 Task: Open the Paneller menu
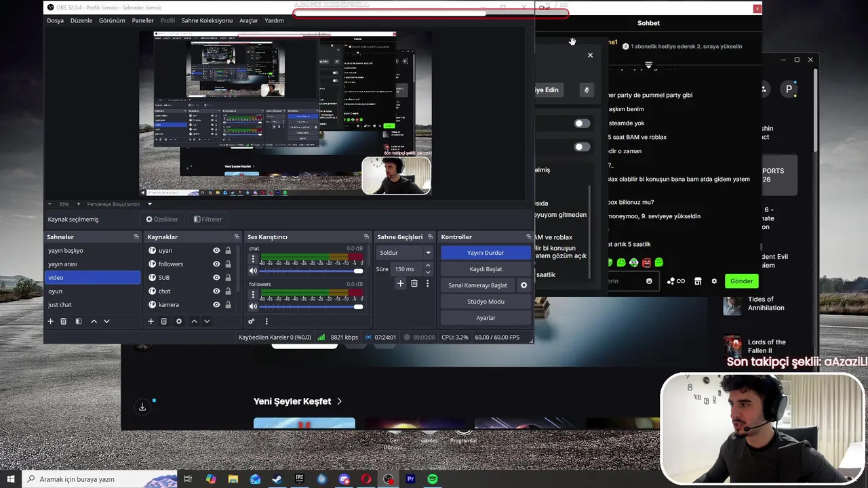pyautogui.click(x=142, y=20)
